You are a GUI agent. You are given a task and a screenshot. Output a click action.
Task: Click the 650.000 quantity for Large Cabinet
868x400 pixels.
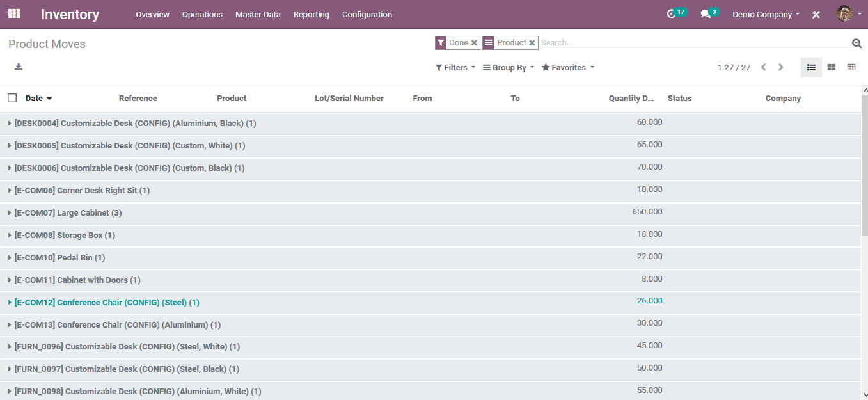tap(647, 212)
